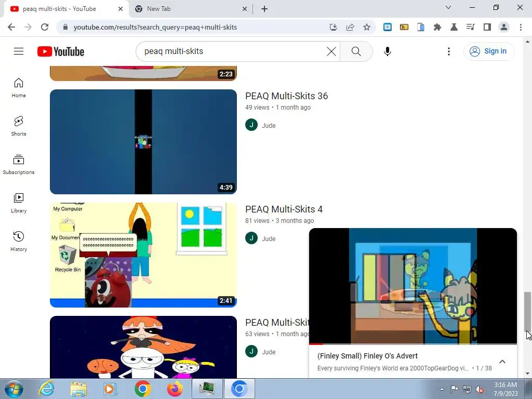Open the Jude channel avatar under Multi-Skits 4
This screenshot has height=399, width=532.
251,238
